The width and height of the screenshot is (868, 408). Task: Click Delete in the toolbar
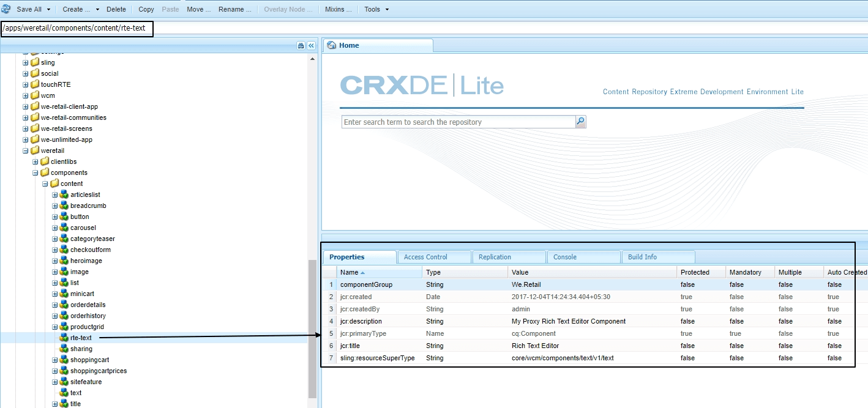click(x=116, y=9)
